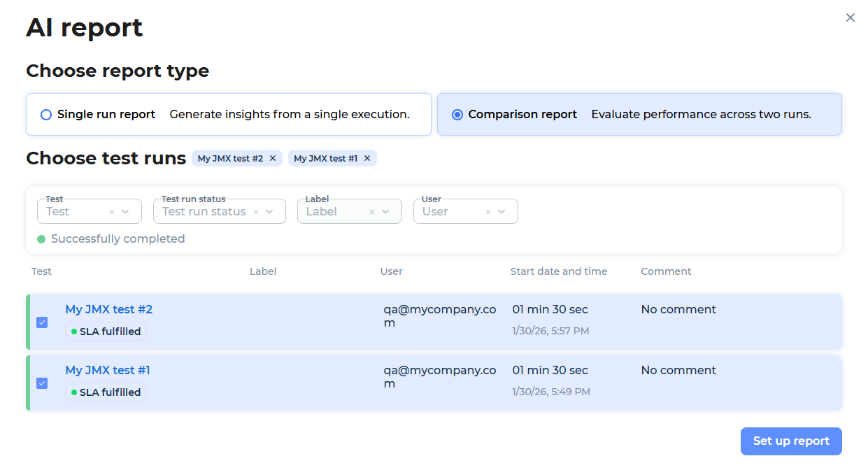The width and height of the screenshot is (868, 470).
Task: Clear the User filter with its x icon
Action: [488, 212]
